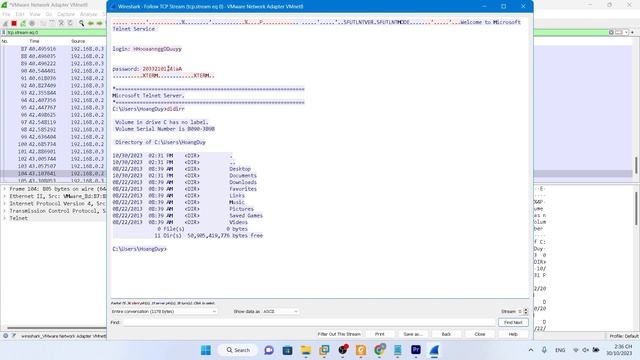
Task: Go back in packet history with the left arrow
Action: tap(91, 23)
